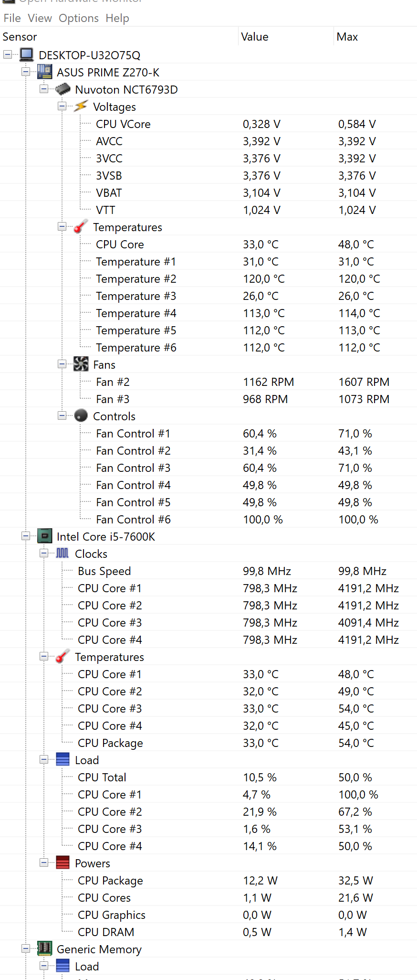Viewport: 417px width, 980px height.
Task: Click the ASUS PRIME Z270-K motherboard icon
Action: tap(45, 72)
